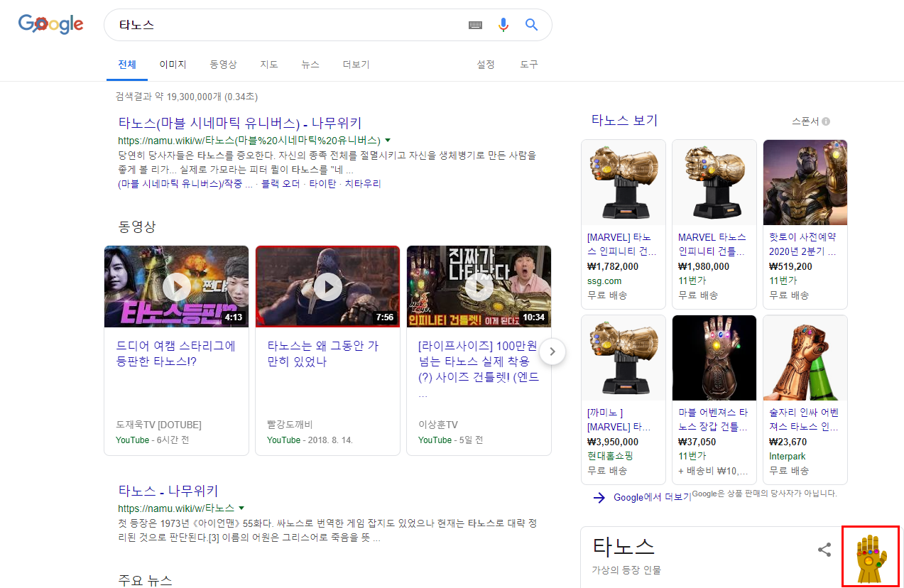Click the arrow icon before Google에서 더보기
904x588 pixels.
point(600,497)
